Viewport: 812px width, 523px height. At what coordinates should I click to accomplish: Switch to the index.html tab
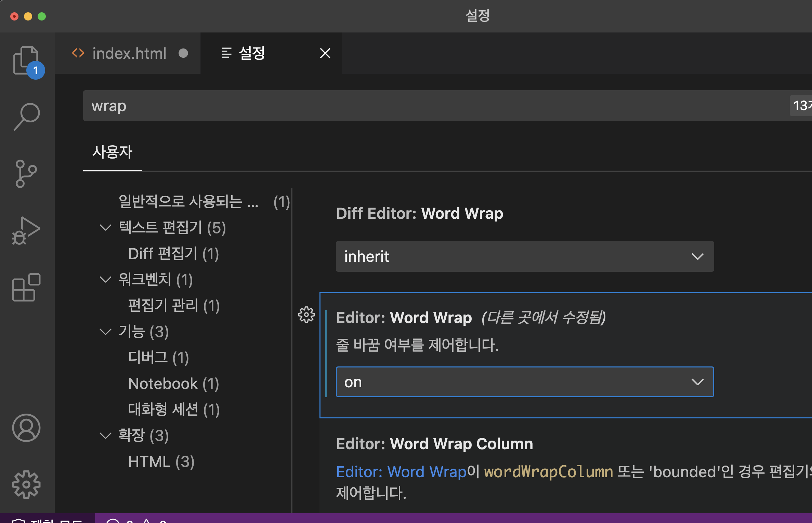[129, 53]
